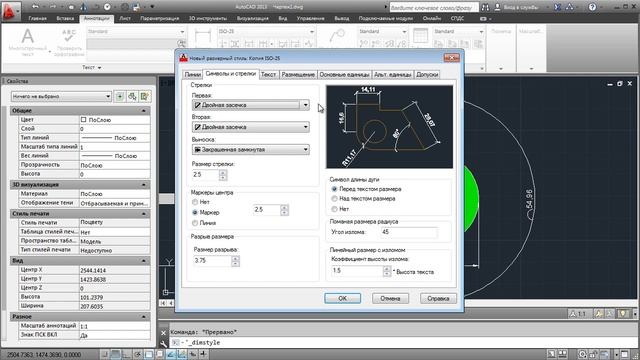This screenshot has height=360, width=640.
Task: Expand the Текст ribbon panel
Action: 91,67
